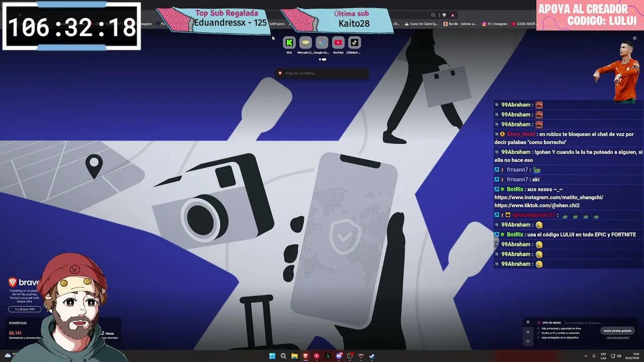The width and height of the screenshot is (644, 362).
Task: Click the Try Brave VPN button
Action: click(x=25, y=309)
